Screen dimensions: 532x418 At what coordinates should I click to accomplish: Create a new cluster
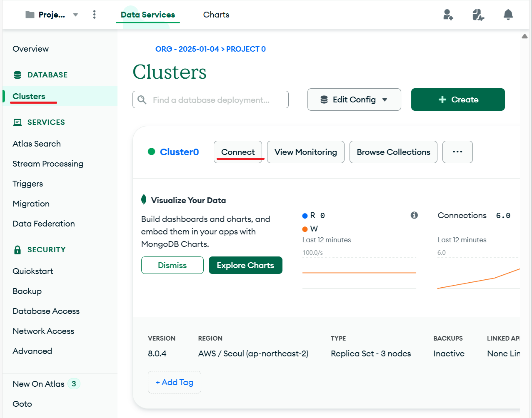[x=458, y=100]
